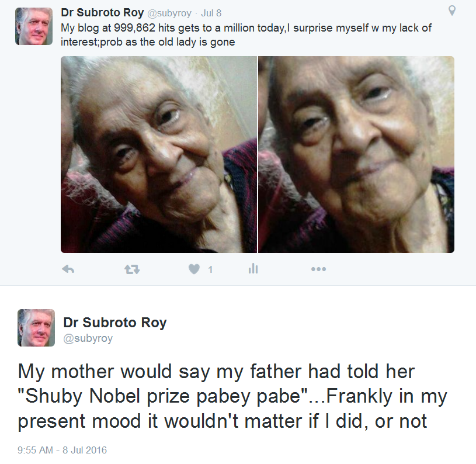Open the top tweet's profile avatar

[34, 26]
